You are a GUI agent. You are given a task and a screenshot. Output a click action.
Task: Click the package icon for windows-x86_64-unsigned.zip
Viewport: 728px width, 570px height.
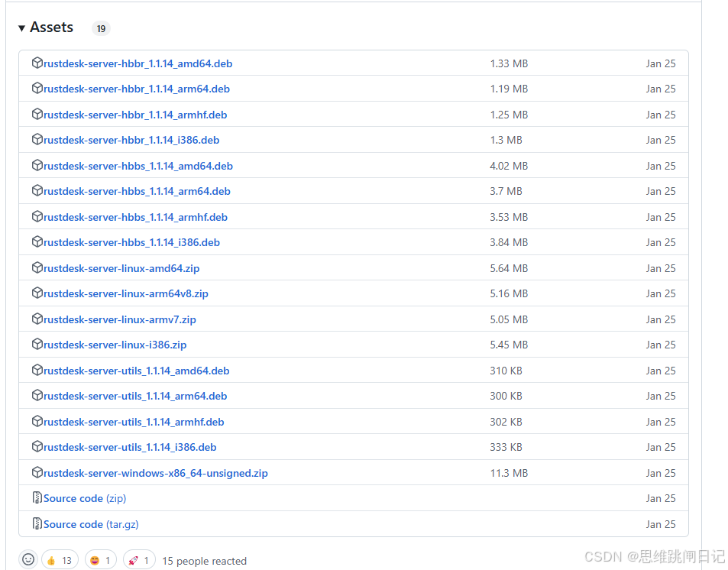(x=37, y=472)
